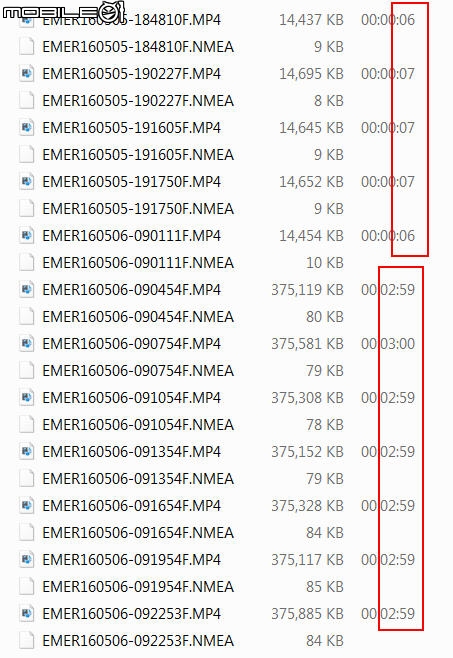Click the video icon of EMER160506-091354F.MP4

point(27,452)
